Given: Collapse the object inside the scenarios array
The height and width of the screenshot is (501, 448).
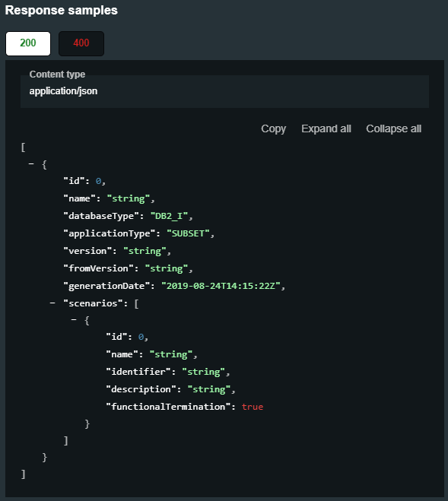Looking at the screenshot, I should [74, 319].
